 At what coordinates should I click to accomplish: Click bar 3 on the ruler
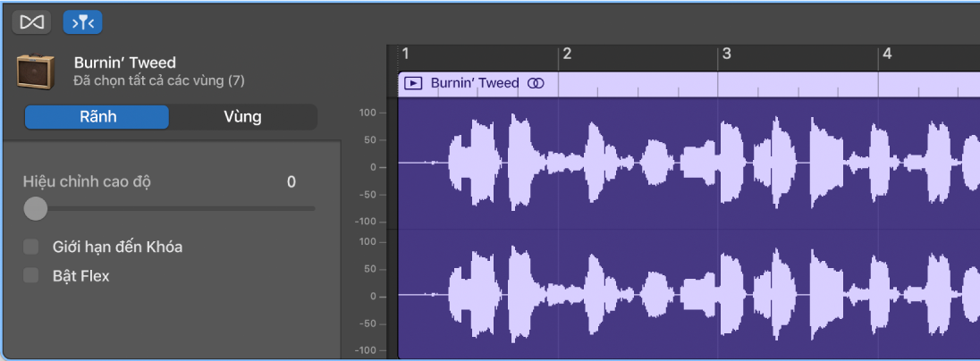pyautogui.click(x=726, y=55)
